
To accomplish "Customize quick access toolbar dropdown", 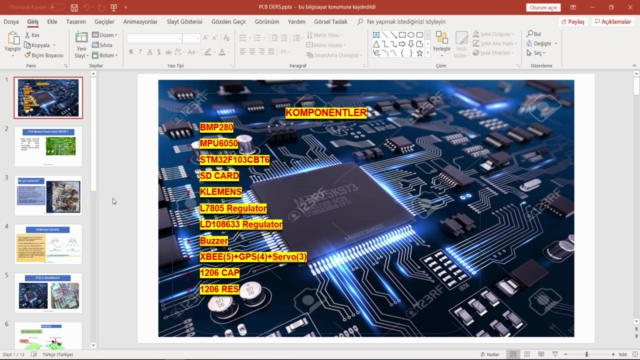I will coord(126,7).
